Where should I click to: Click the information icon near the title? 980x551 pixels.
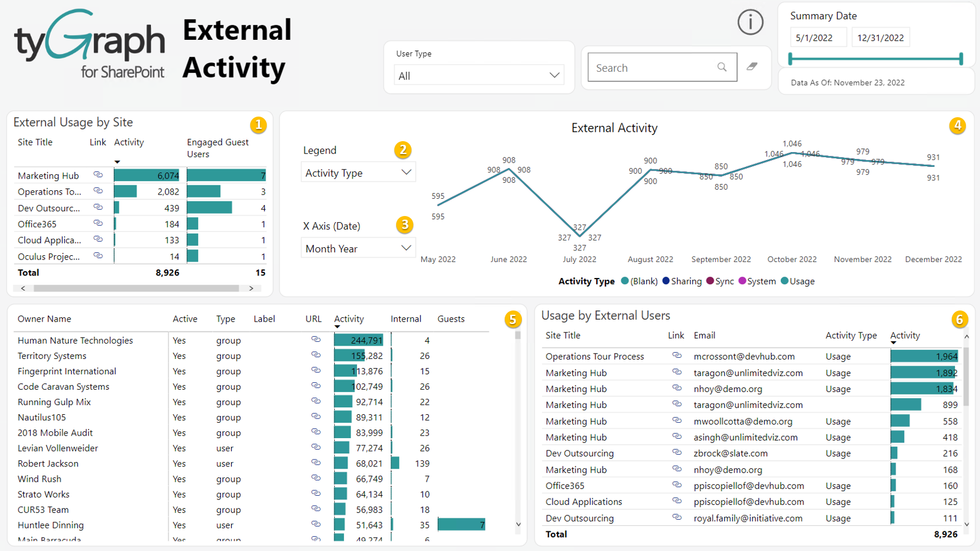750,23
